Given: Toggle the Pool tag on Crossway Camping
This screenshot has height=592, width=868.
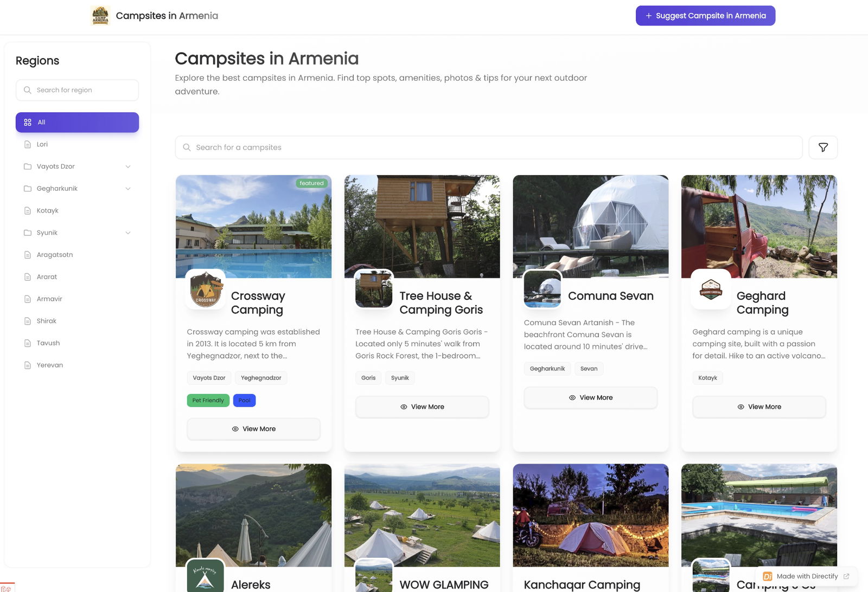Looking at the screenshot, I should click(x=244, y=400).
